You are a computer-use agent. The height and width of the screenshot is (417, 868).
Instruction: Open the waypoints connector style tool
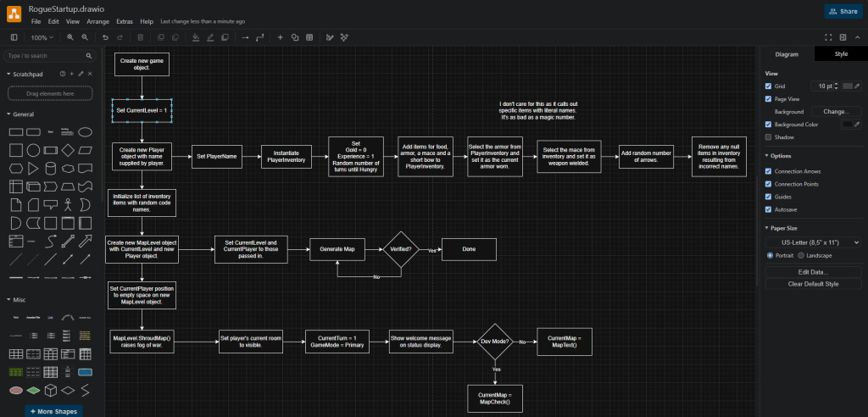[259, 37]
